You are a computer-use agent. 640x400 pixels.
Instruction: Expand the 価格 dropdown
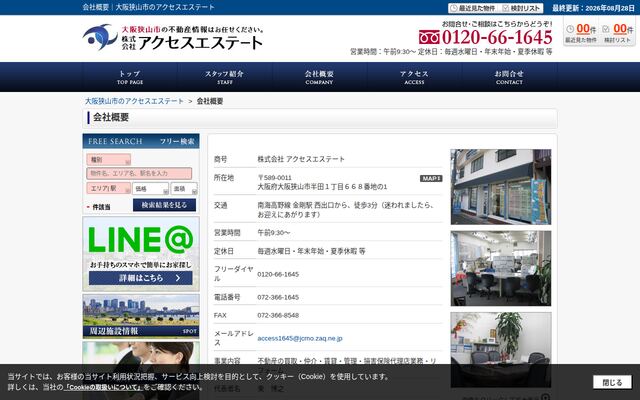[151, 189]
